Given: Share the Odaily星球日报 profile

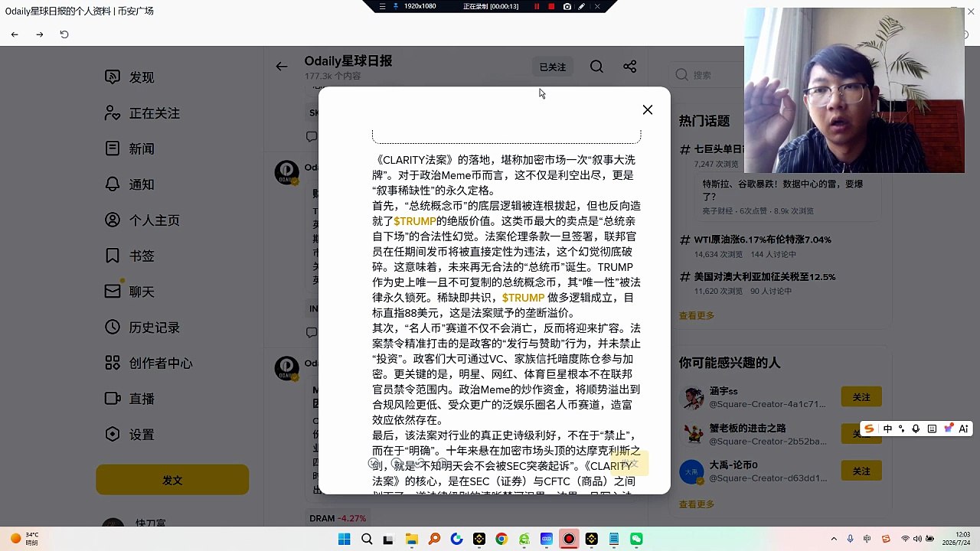Looking at the screenshot, I should (x=629, y=67).
